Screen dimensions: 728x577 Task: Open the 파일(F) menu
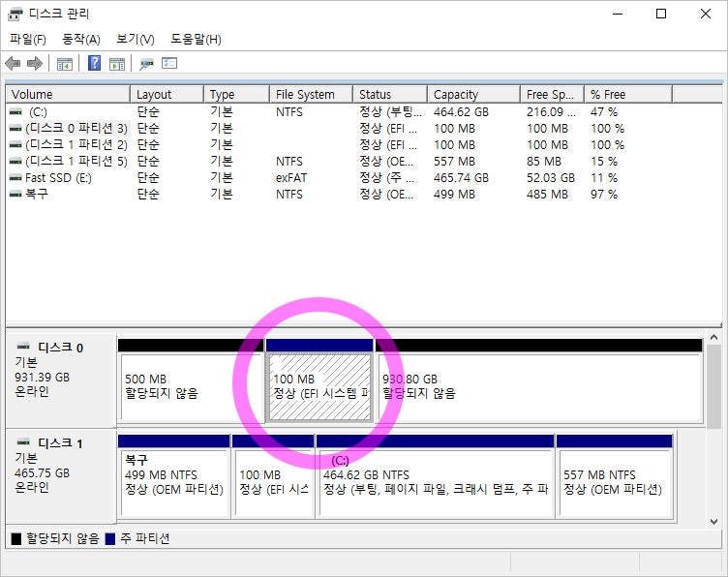click(28, 40)
